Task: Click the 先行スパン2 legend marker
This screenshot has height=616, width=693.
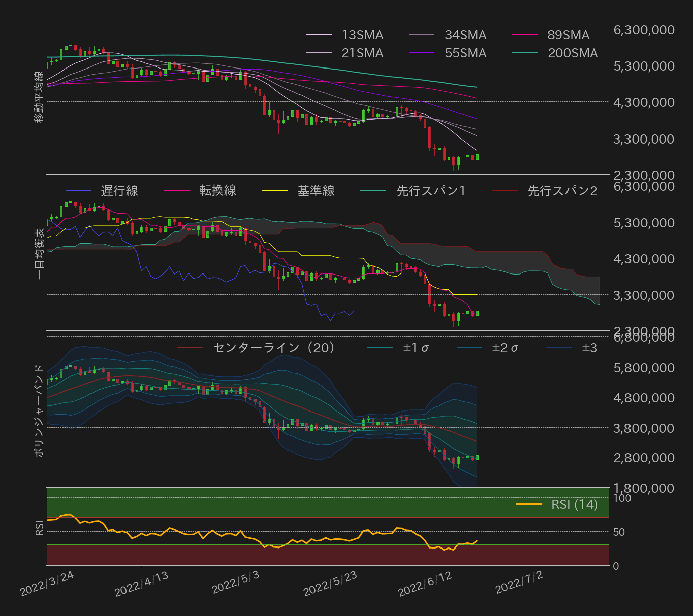Action: (x=561, y=191)
